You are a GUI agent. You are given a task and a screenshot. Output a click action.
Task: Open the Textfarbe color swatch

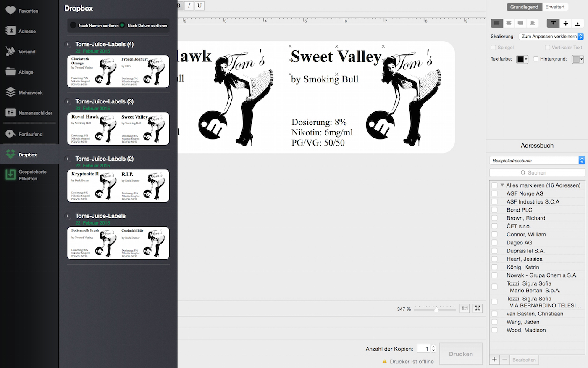tap(522, 59)
